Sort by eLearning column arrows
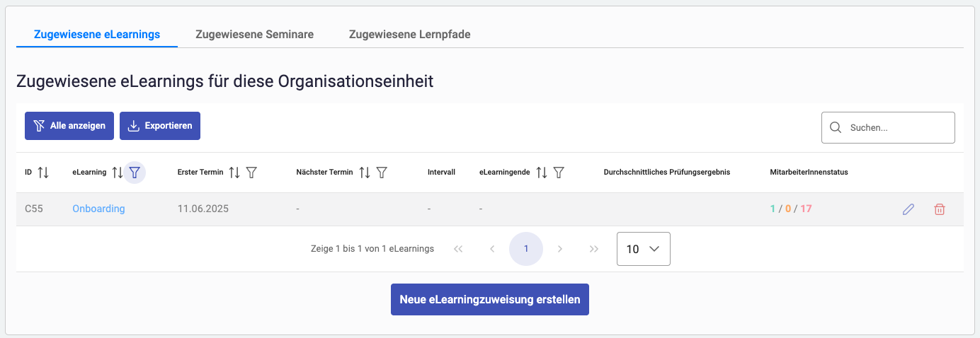This screenshot has height=338, width=980. (118, 173)
